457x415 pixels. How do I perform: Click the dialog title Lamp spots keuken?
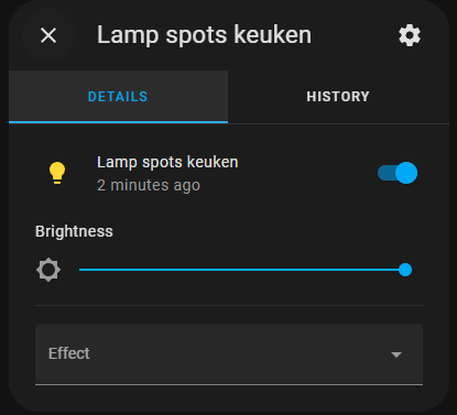[204, 35]
